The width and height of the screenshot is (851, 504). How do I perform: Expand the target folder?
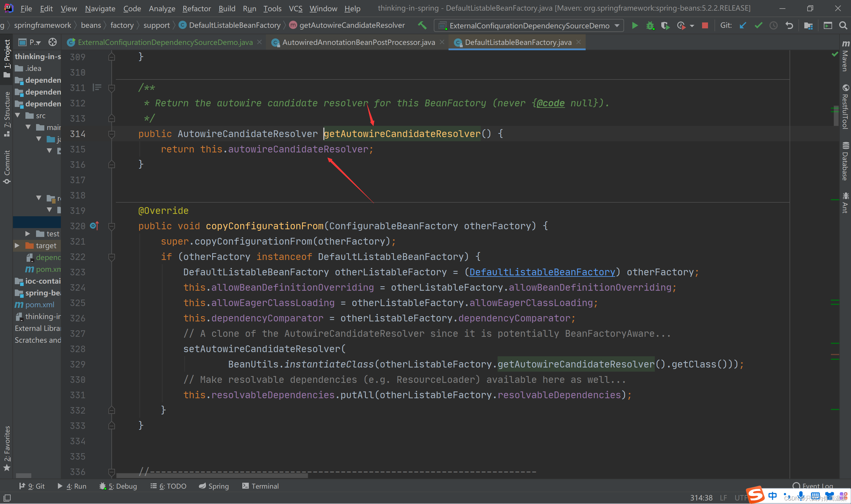coord(17,245)
